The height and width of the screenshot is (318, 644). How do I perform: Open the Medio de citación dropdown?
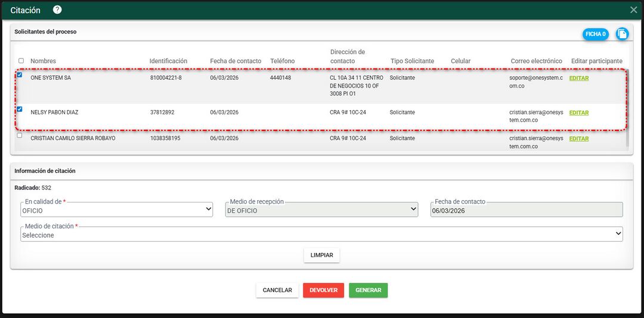[x=322, y=235]
